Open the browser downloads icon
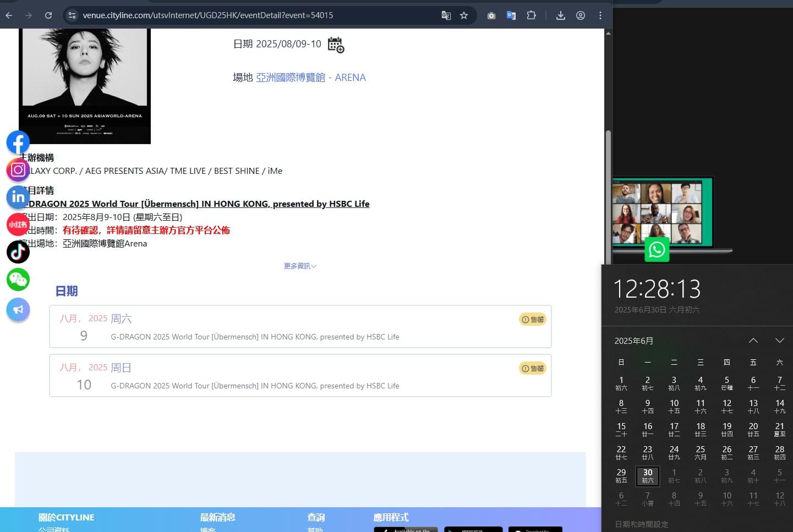793x532 pixels. (561, 15)
